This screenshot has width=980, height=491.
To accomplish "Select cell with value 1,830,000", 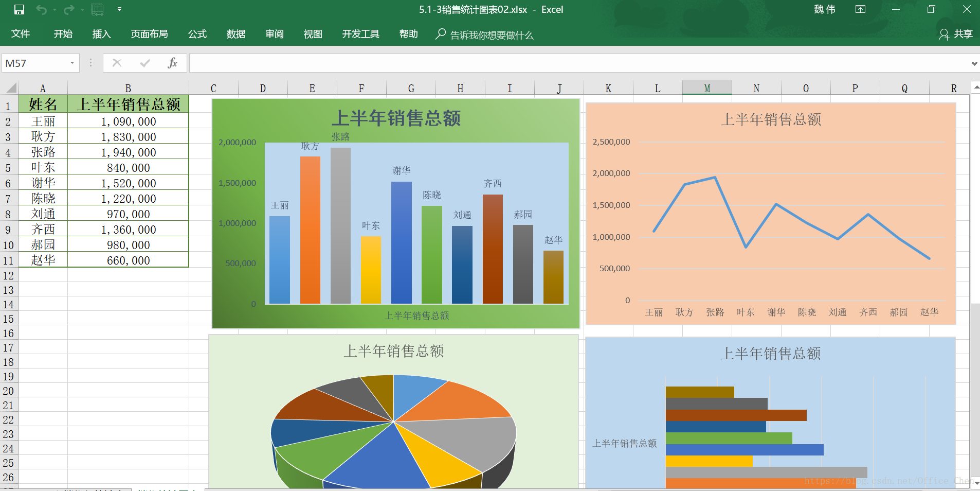I will point(128,137).
